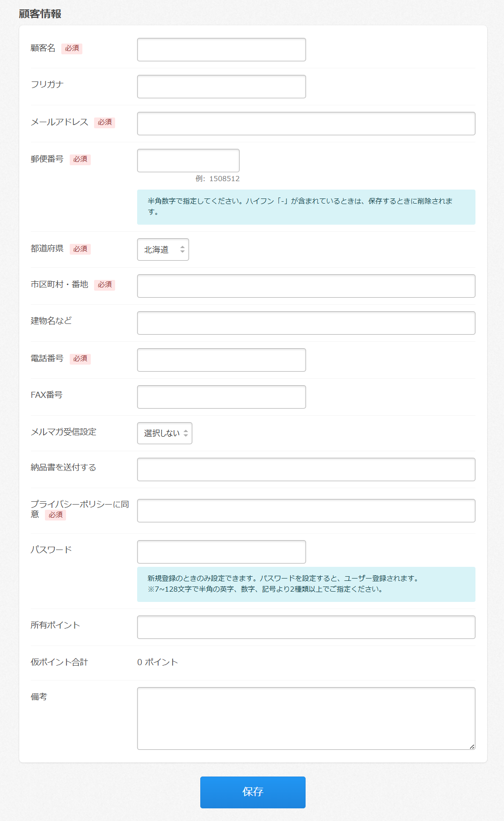Select the 建物名など input field
Image resolution: width=504 pixels, height=821 pixels.
(x=306, y=323)
